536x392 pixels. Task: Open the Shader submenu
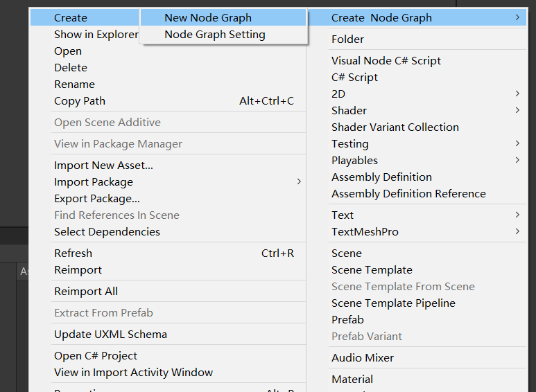(417, 111)
